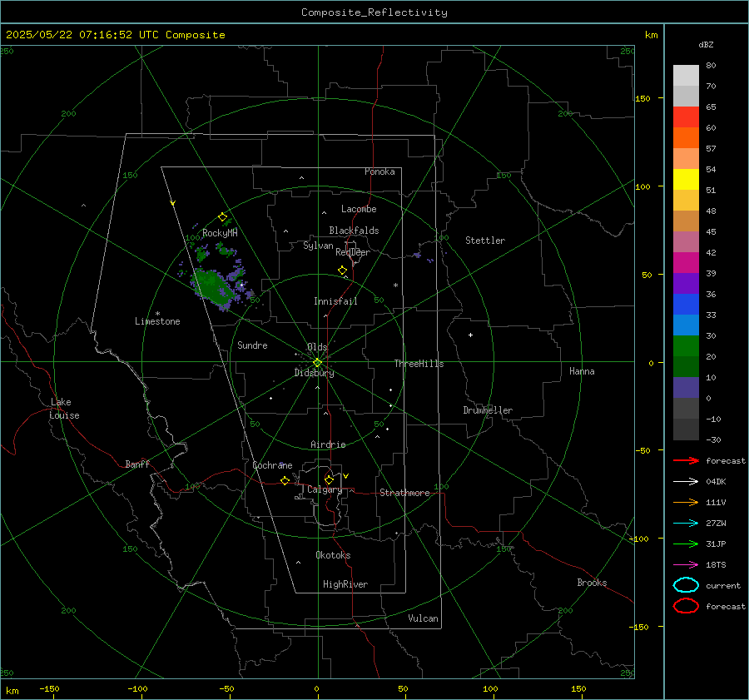Select the Stettler label
749x700 pixels.
[x=485, y=241]
